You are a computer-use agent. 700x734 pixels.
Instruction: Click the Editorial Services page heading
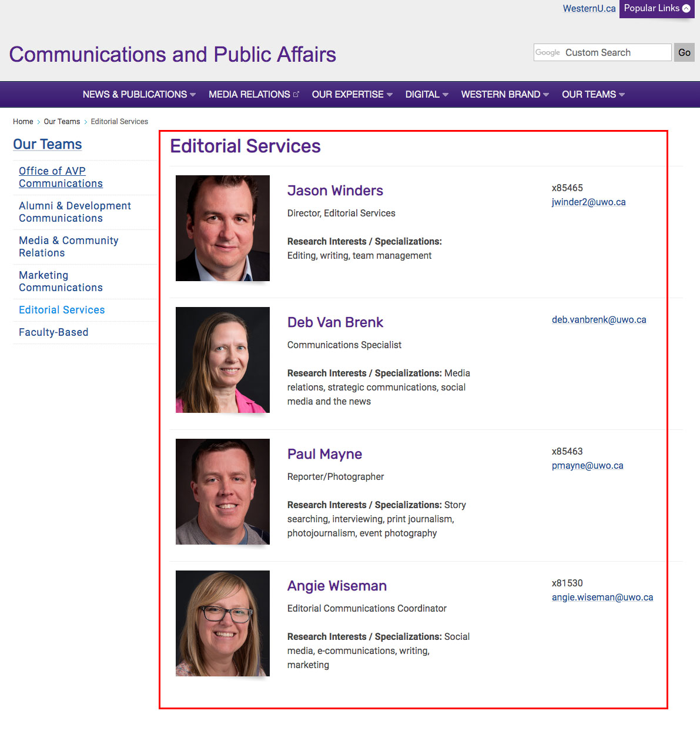(x=245, y=146)
